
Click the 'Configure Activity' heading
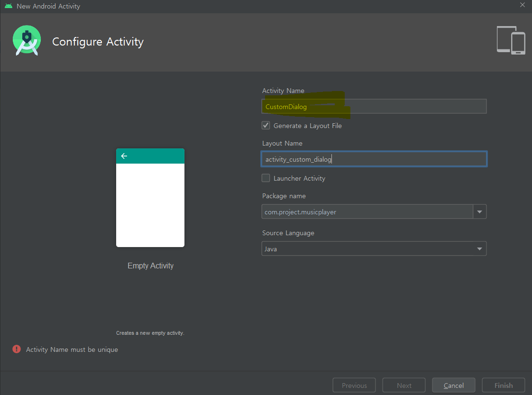[98, 42]
